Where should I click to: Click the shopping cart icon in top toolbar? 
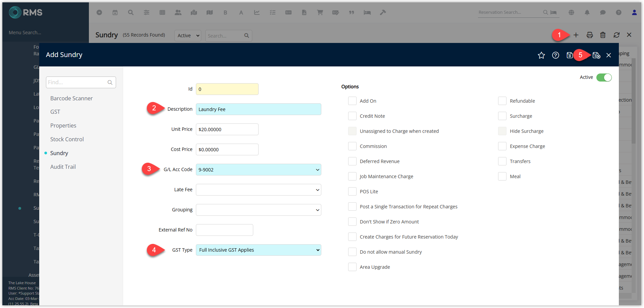click(320, 12)
